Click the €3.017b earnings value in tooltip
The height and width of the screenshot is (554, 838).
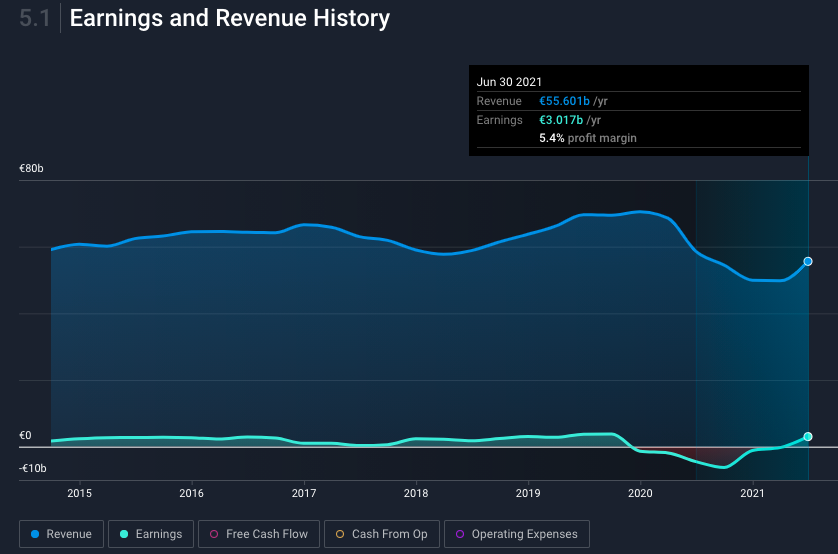coord(561,120)
